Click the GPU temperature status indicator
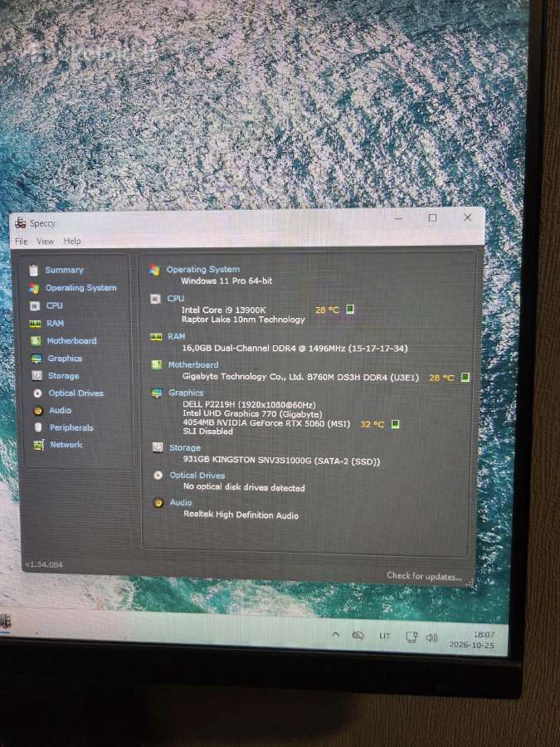 (395, 424)
